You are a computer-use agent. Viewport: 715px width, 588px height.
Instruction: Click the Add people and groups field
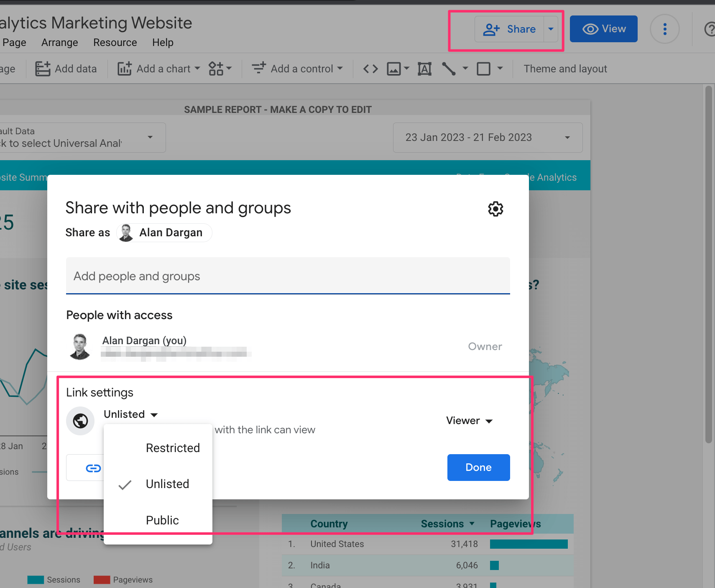288,276
